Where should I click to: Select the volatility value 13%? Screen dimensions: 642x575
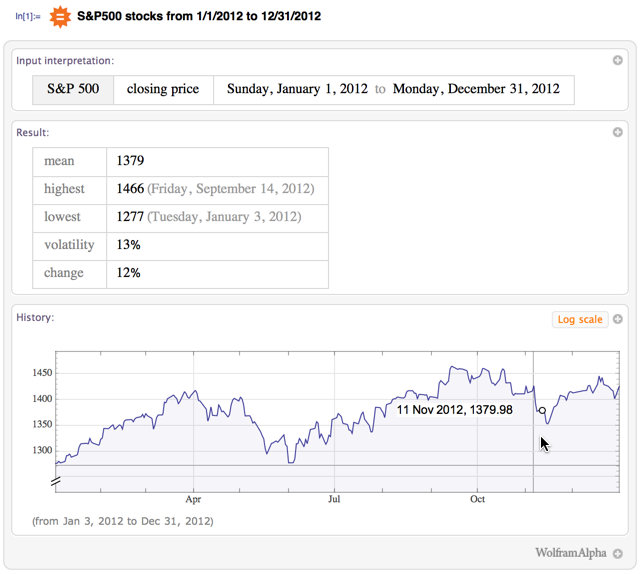click(x=129, y=245)
